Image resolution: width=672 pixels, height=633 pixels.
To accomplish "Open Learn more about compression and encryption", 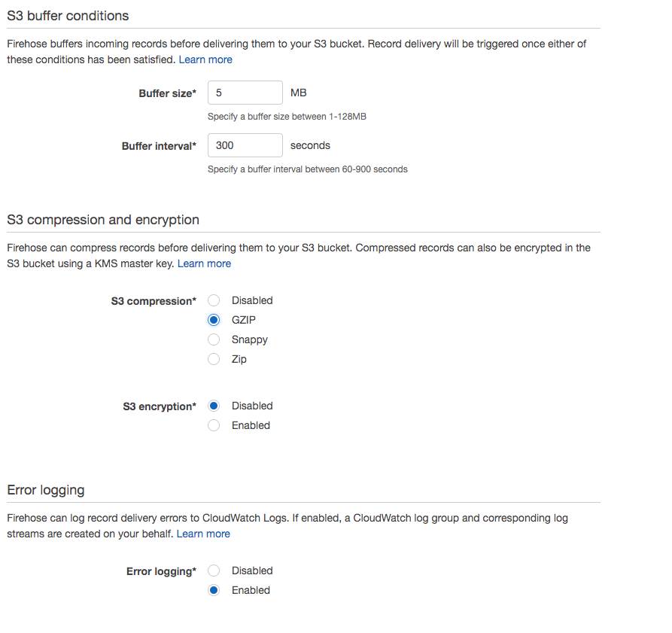I will click(204, 263).
